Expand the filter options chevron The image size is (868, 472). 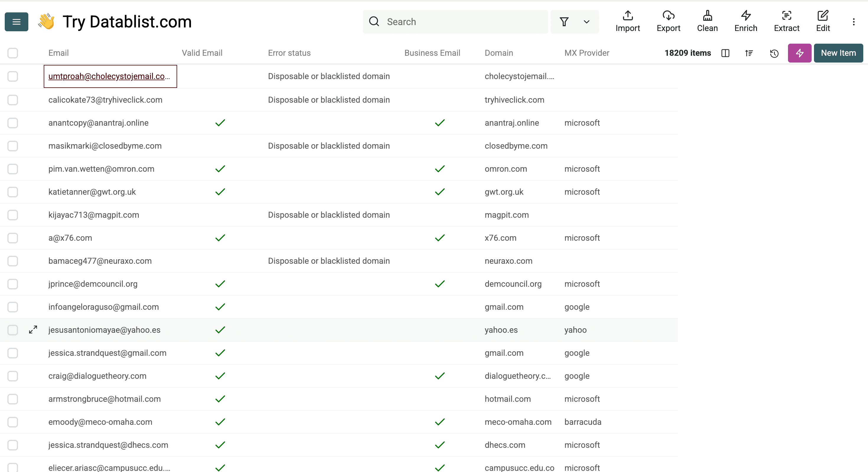coord(586,22)
